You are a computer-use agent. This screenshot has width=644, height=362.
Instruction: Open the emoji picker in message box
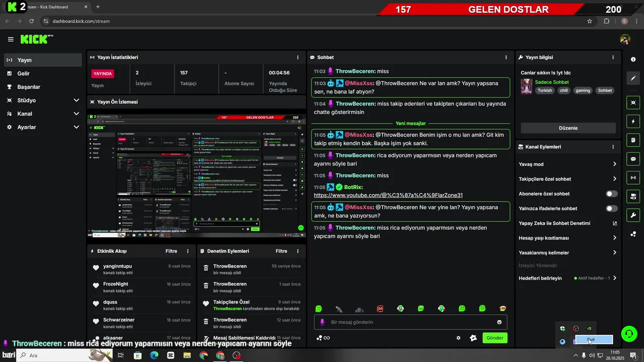pos(500,322)
